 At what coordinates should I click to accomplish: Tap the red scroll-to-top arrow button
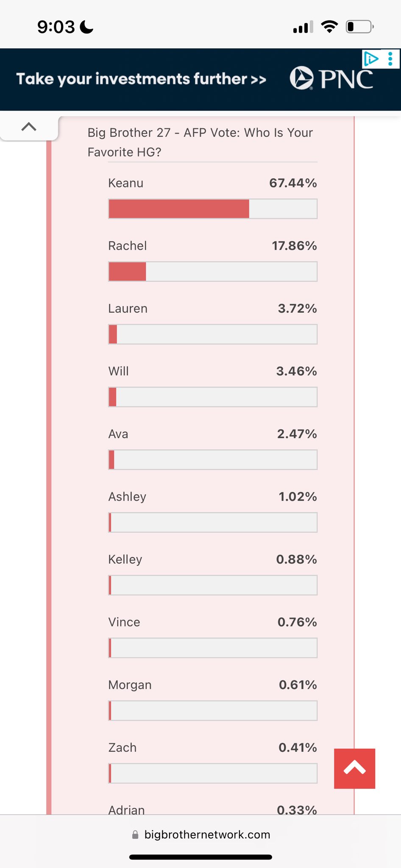[x=354, y=768]
